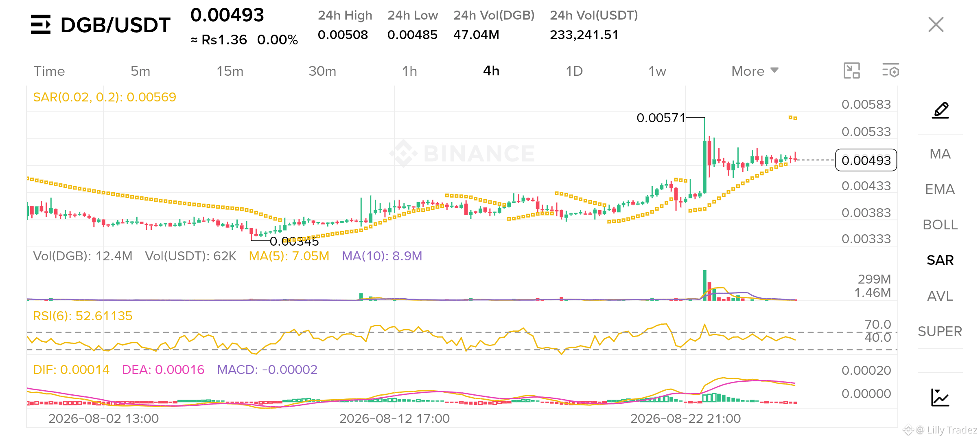Viewport: 980px width, 440px height.
Task: Open the trading pair list menu icon
Action: click(x=41, y=24)
